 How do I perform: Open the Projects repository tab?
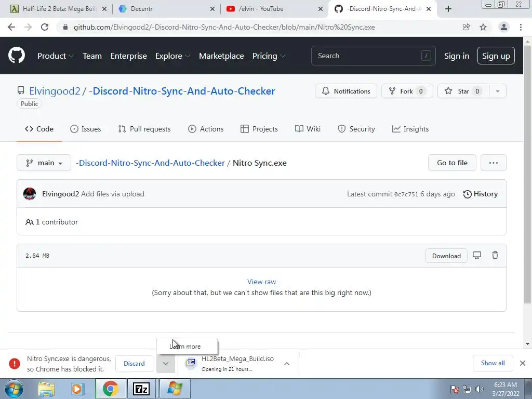259,129
